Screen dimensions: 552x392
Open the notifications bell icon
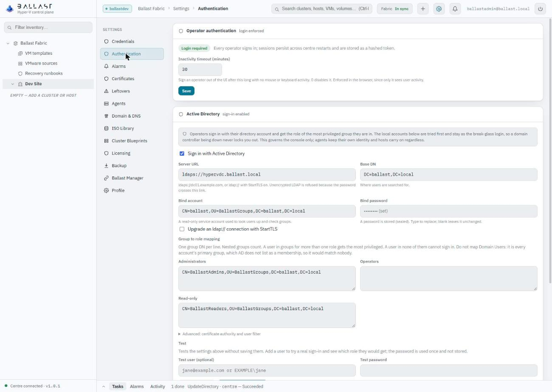(x=455, y=8)
